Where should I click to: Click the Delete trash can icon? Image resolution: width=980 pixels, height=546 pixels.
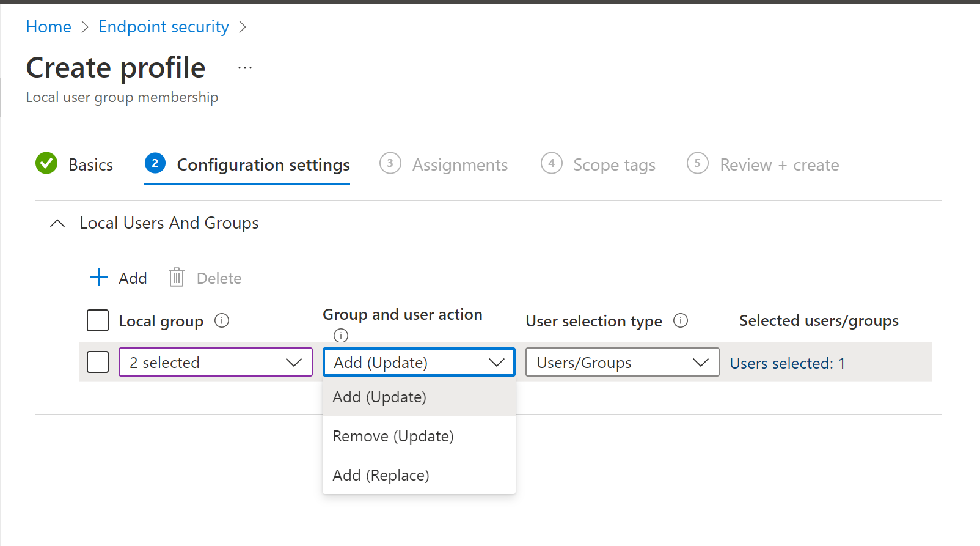pos(177,278)
